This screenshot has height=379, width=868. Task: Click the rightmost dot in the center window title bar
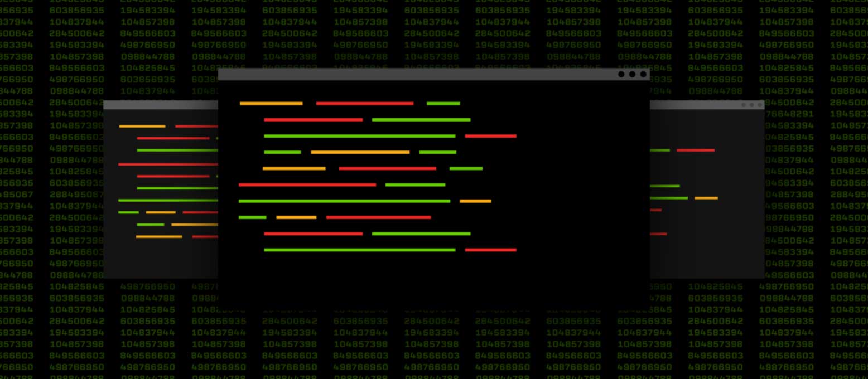pyautogui.click(x=643, y=74)
